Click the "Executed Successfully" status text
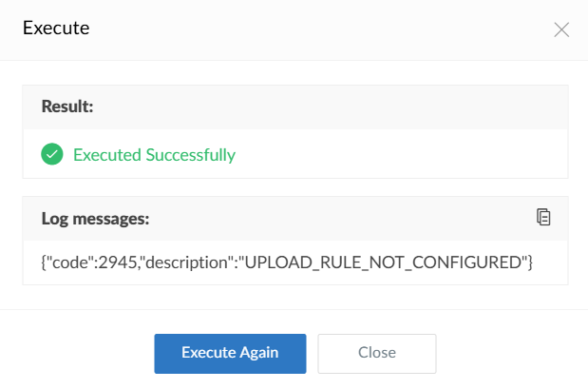 pos(154,154)
